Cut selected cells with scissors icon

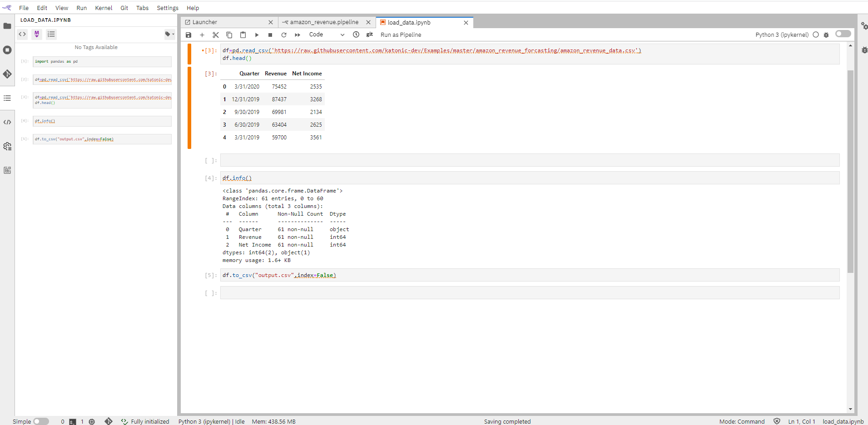pyautogui.click(x=216, y=35)
